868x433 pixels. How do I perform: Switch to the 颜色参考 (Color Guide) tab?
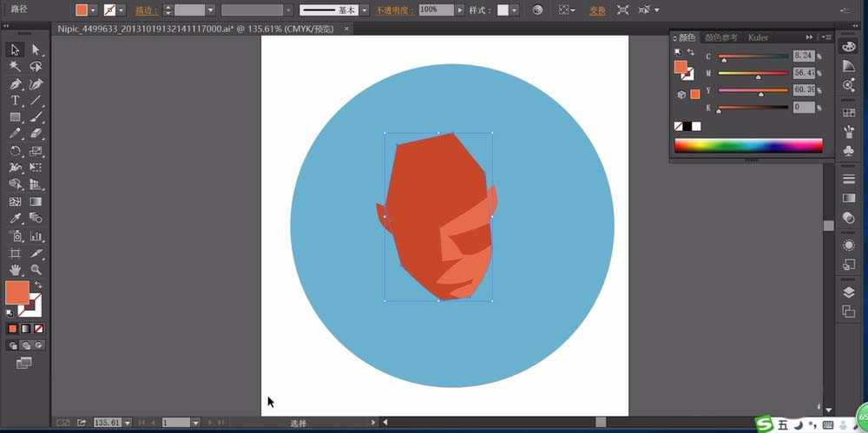tap(720, 37)
